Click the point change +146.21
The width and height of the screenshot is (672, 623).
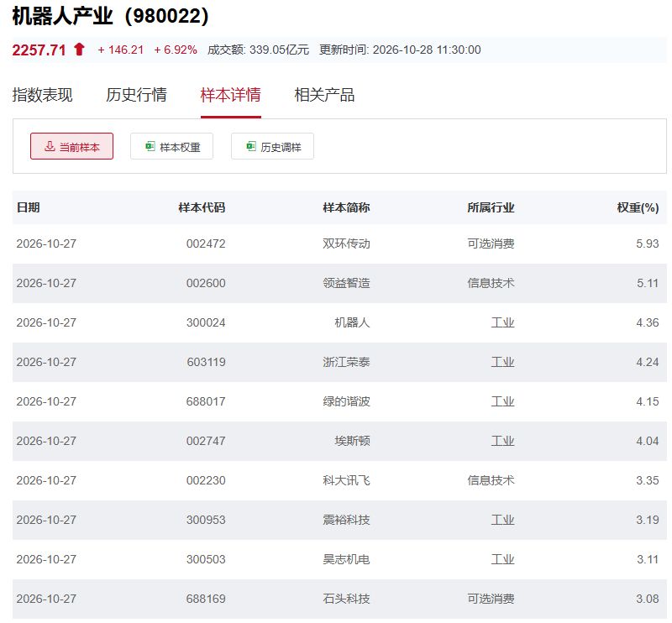click(120, 50)
